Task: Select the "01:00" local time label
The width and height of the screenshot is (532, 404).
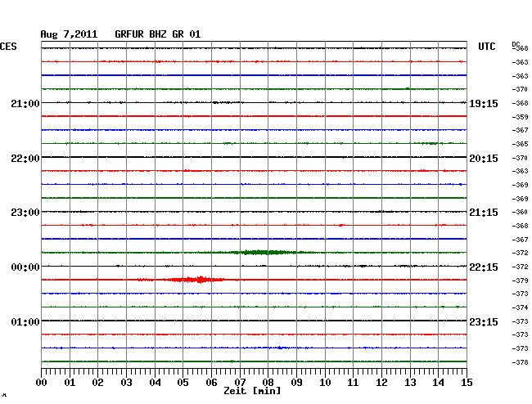Action: click(25, 321)
